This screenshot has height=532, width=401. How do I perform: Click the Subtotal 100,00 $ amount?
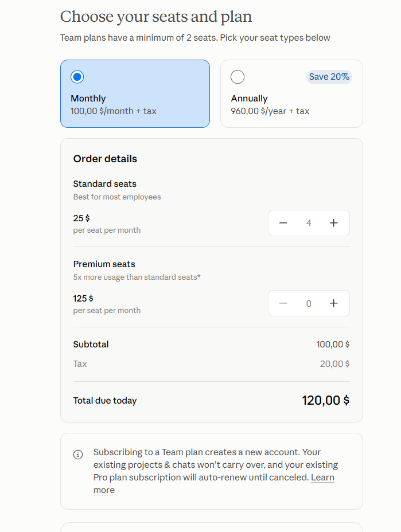pyautogui.click(x=333, y=345)
